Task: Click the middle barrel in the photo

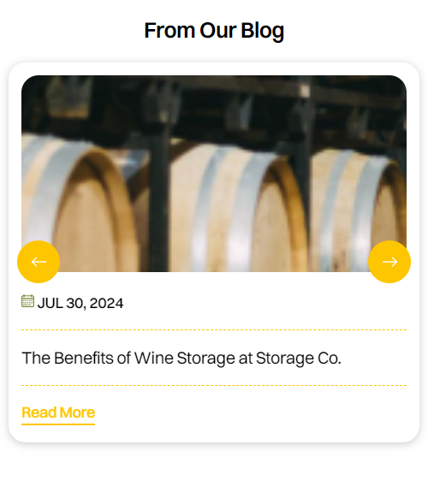Action: point(238,209)
